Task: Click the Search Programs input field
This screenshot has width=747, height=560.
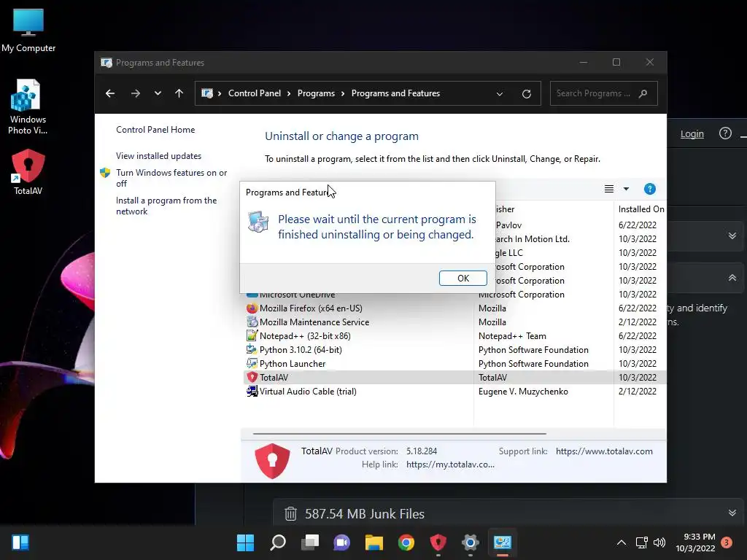Action: (603, 93)
